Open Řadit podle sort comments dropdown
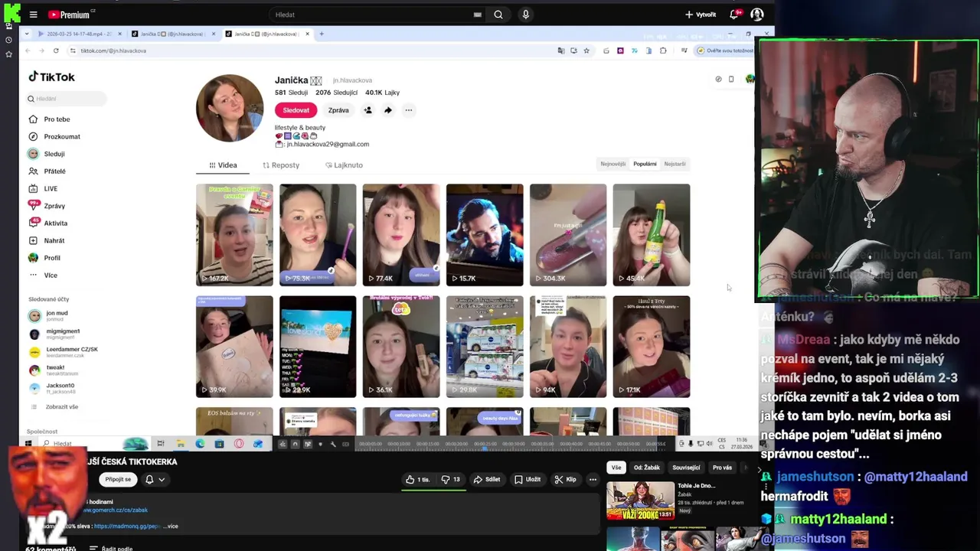The image size is (980, 551). pos(111,548)
